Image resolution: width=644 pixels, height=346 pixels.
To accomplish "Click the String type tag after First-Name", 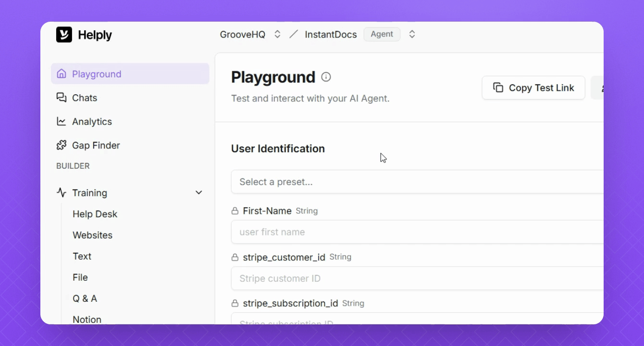I will 307,211.
